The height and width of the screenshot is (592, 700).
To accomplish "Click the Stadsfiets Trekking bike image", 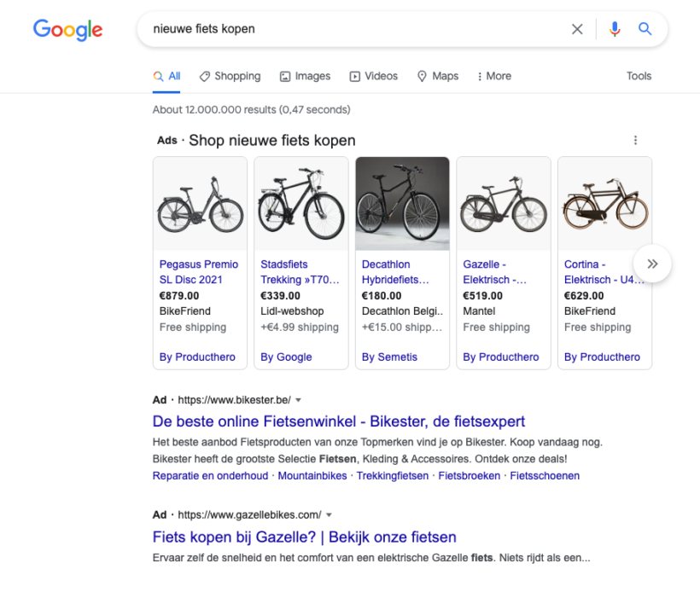I will [x=301, y=204].
